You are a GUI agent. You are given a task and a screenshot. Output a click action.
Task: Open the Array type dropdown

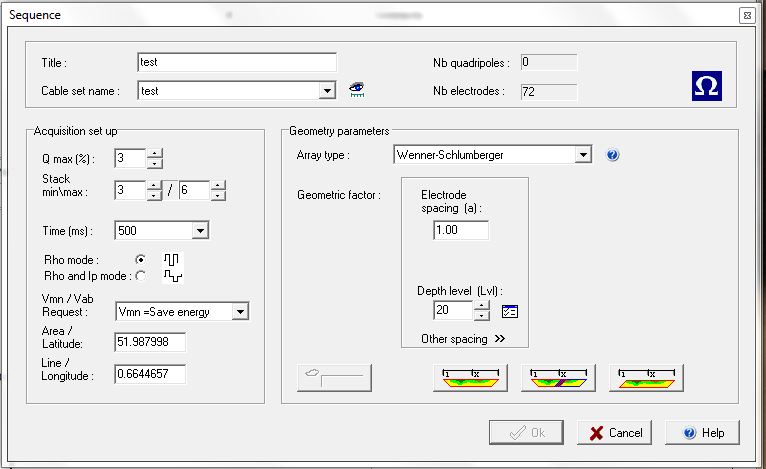point(583,155)
